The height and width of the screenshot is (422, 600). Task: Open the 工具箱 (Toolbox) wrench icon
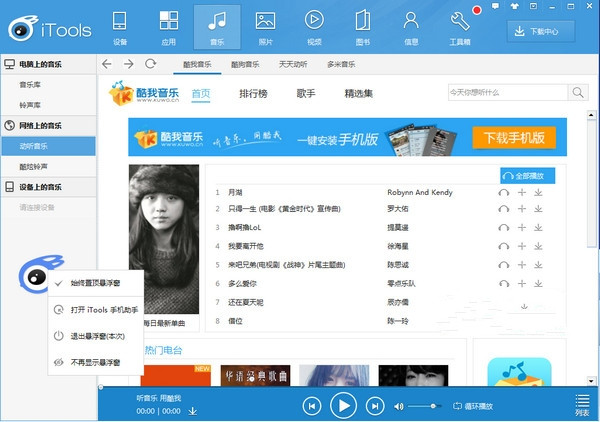pos(461,27)
